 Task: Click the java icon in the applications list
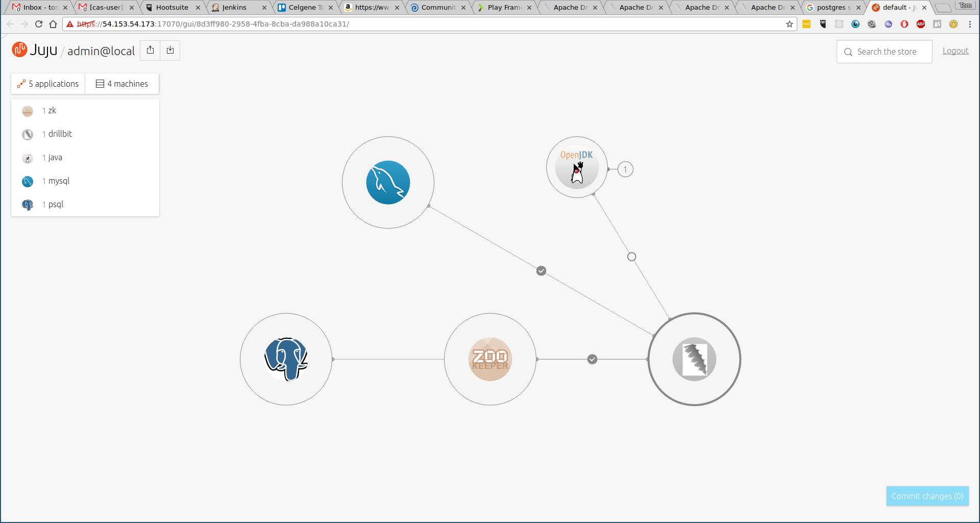click(28, 158)
